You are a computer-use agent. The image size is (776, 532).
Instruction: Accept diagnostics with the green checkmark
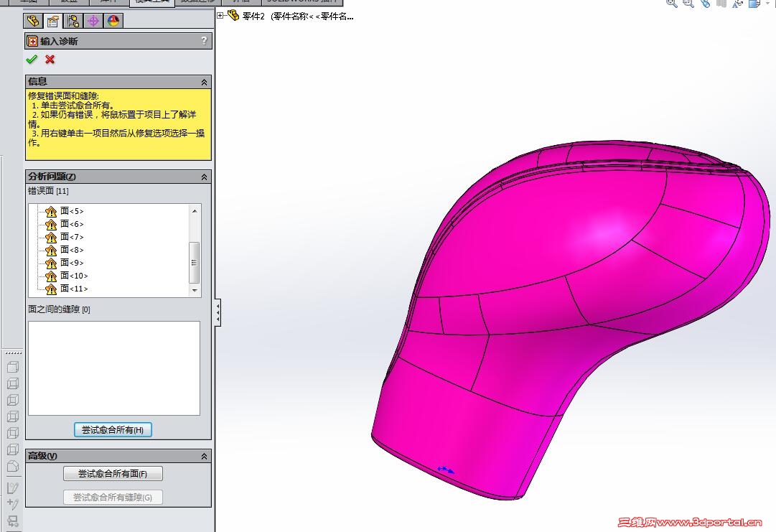(32, 60)
